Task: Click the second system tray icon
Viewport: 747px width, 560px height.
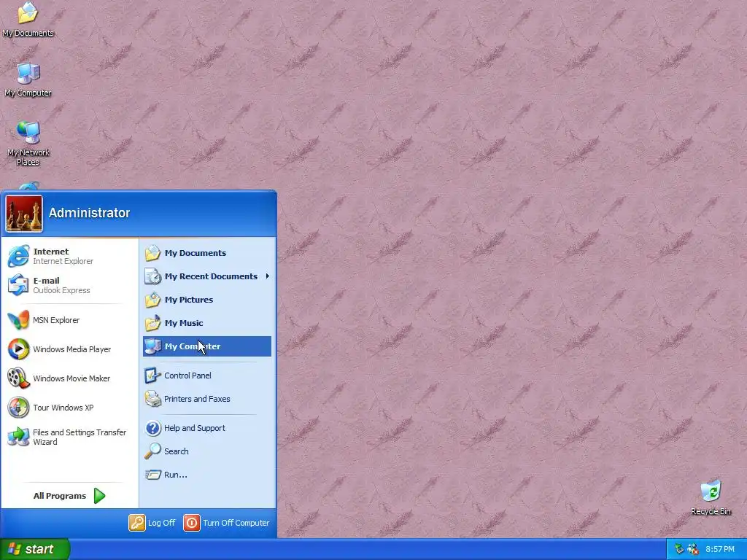Action: [693, 549]
